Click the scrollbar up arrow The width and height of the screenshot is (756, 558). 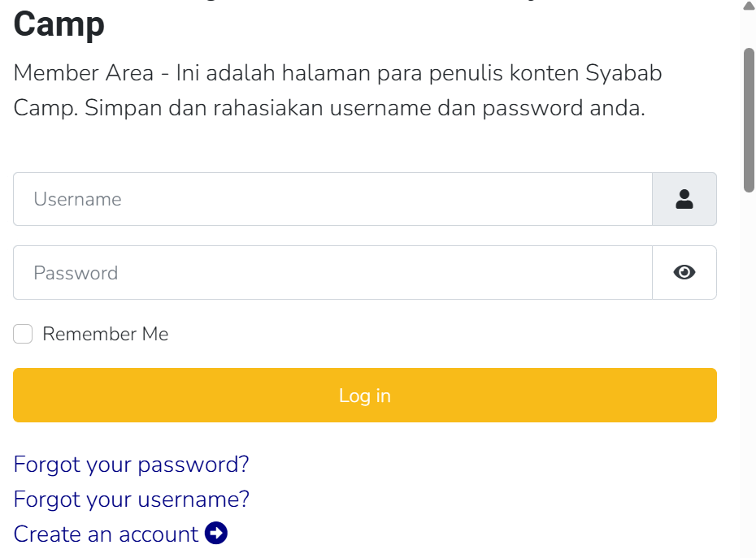click(749, 6)
